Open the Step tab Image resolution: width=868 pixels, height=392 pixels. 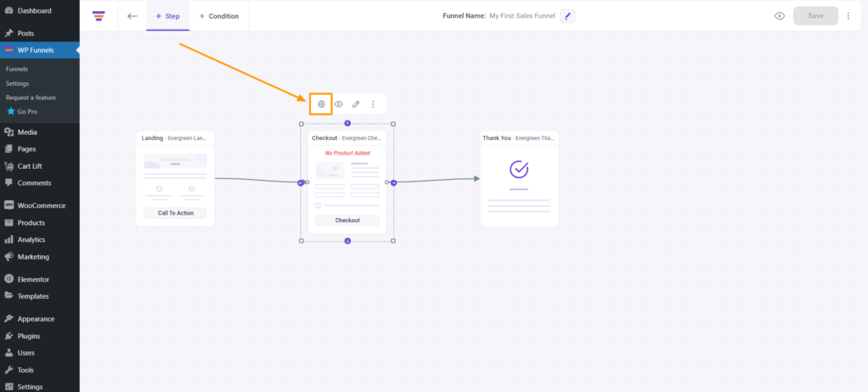168,16
